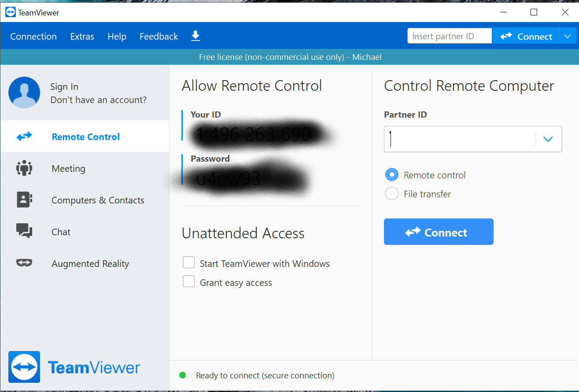The width and height of the screenshot is (579, 392).
Task: Open the Chat section
Action: pyautogui.click(x=85, y=232)
